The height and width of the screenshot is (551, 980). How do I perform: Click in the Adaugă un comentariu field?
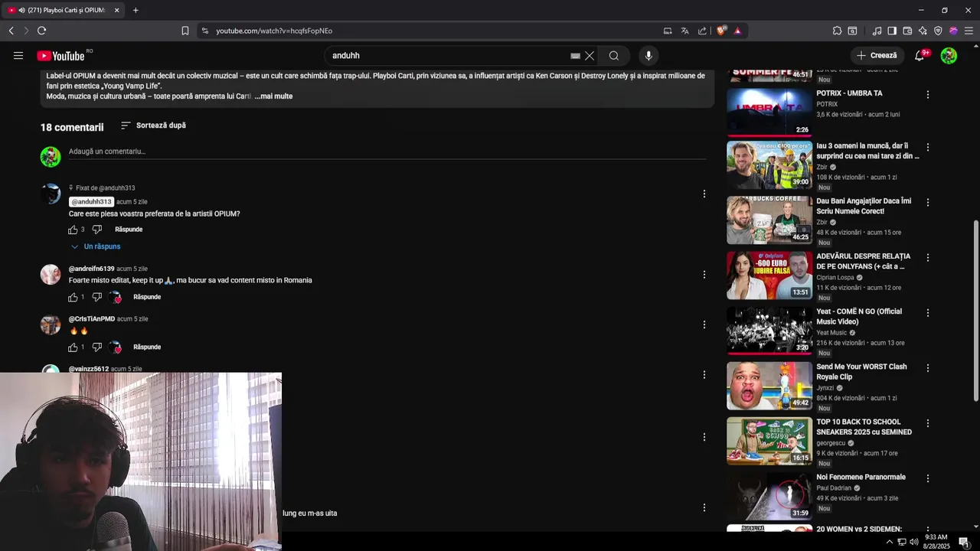387,152
